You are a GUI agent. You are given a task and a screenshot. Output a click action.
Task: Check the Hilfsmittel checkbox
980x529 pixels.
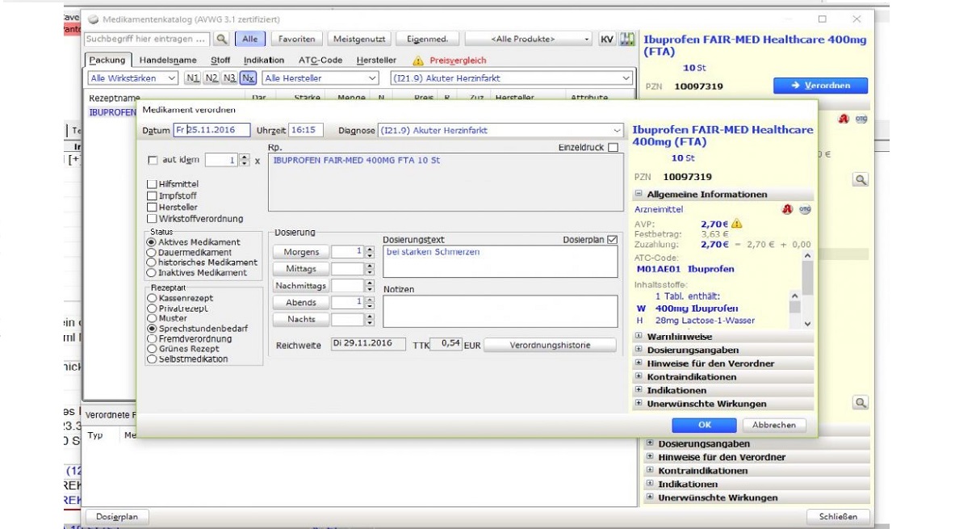[152, 185]
